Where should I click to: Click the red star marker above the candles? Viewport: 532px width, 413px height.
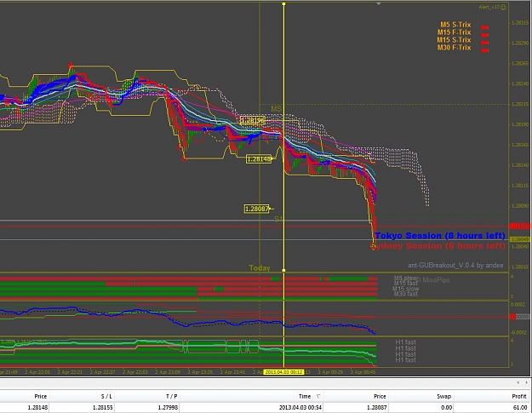coord(71,65)
